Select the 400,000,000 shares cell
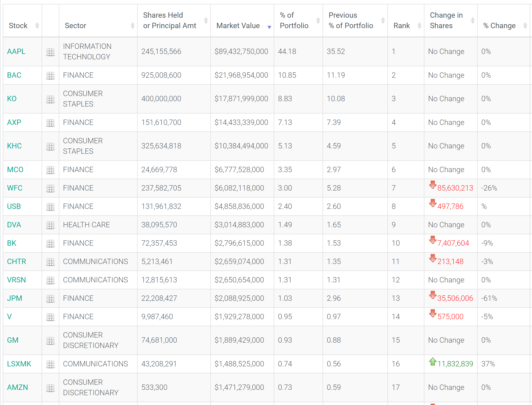Image resolution: width=532 pixels, height=405 pixels. click(174, 99)
